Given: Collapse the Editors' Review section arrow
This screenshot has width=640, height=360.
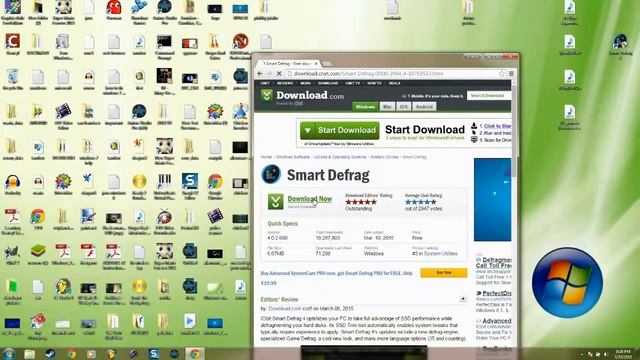Looking at the screenshot, I should point(463,299).
